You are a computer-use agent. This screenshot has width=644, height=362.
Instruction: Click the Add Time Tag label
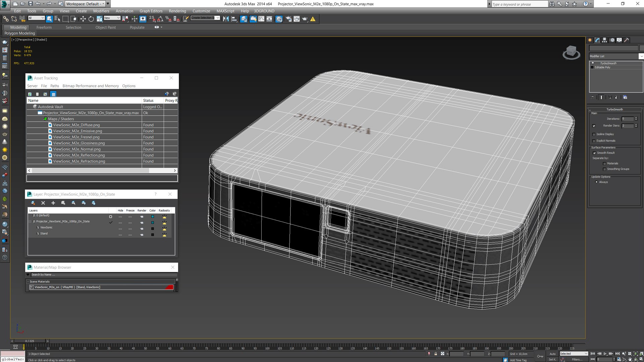(x=518, y=360)
